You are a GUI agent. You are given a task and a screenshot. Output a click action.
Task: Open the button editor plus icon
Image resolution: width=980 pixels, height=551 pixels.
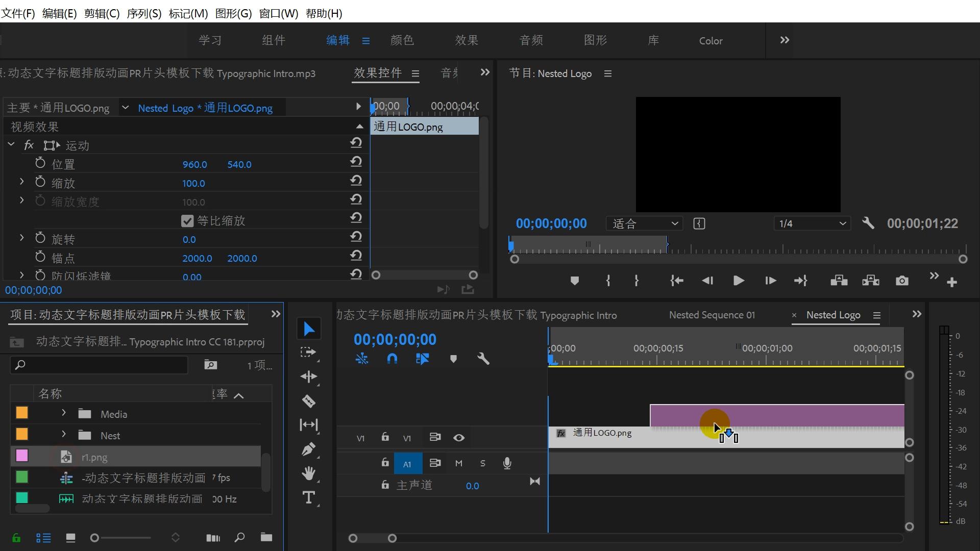[x=952, y=282]
